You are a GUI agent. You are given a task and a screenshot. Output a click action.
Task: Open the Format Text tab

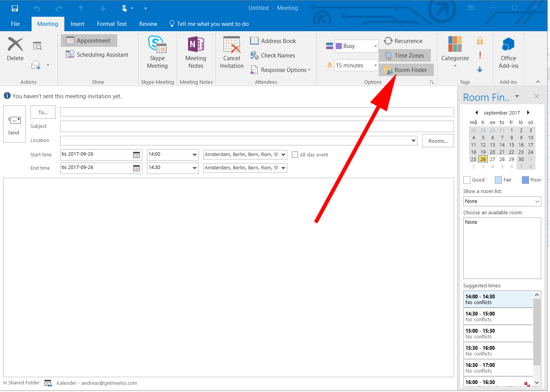coord(112,24)
